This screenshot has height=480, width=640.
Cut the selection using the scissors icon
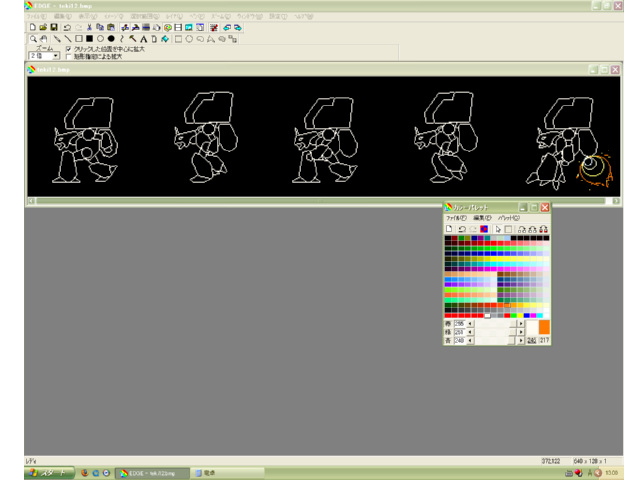point(89,27)
